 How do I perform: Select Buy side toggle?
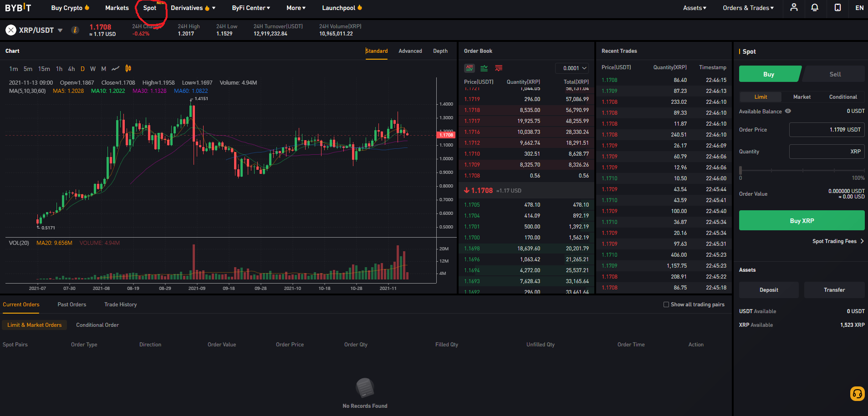point(769,74)
